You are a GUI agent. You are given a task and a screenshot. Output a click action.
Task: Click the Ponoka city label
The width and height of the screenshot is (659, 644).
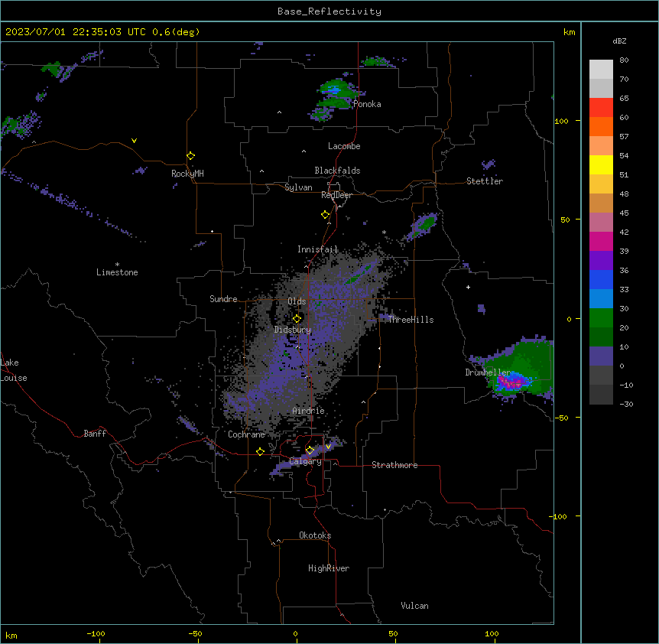[x=367, y=104]
